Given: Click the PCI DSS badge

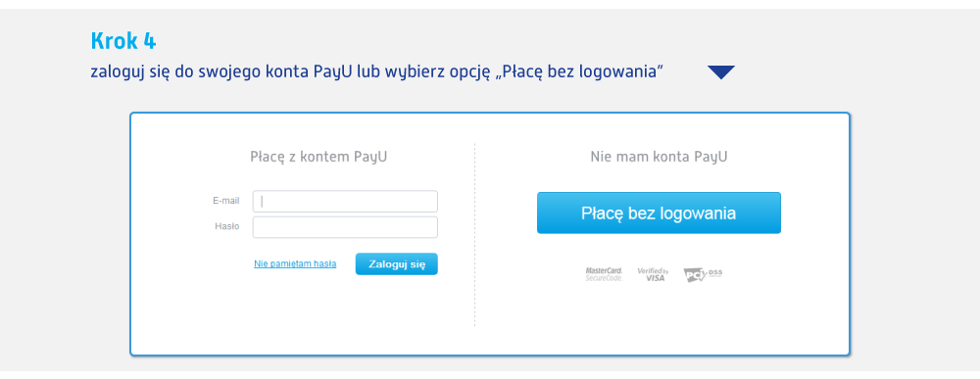Looking at the screenshot, I should tap(703, 274).
